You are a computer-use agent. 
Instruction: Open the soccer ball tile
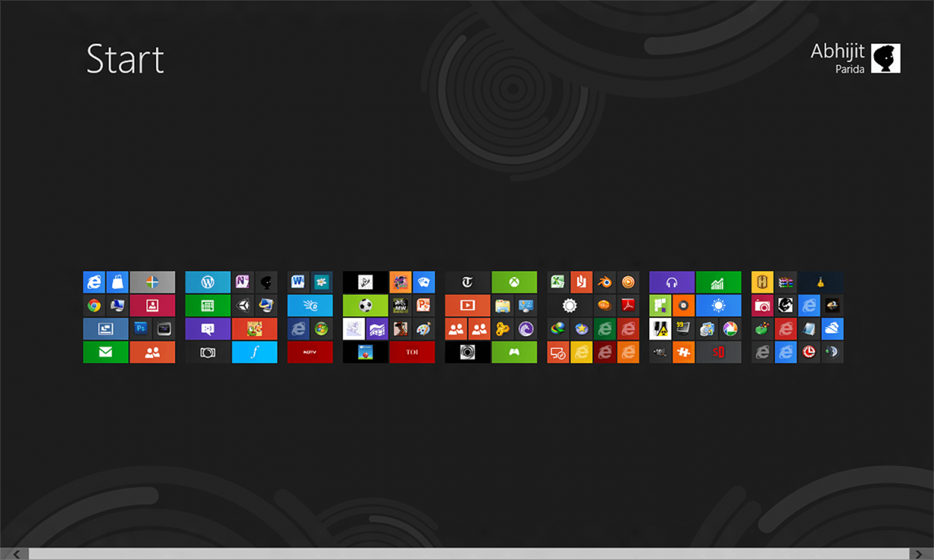click(365, 305)
